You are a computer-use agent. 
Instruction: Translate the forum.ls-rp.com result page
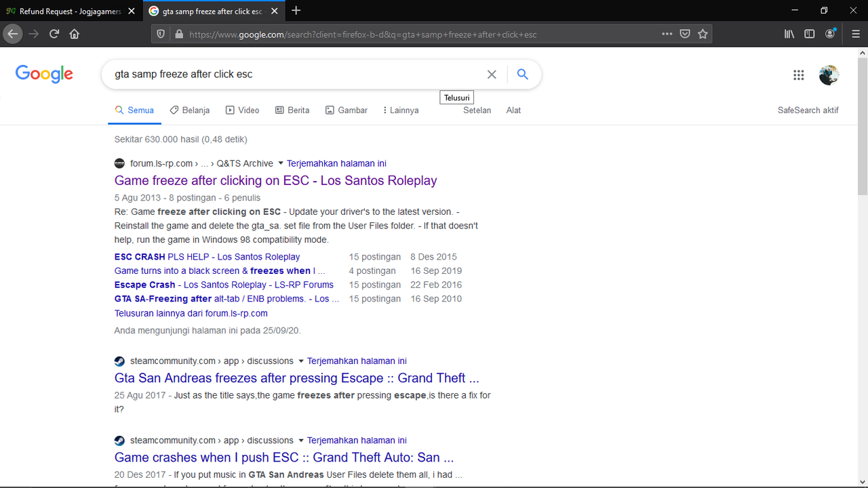(336, 163)
